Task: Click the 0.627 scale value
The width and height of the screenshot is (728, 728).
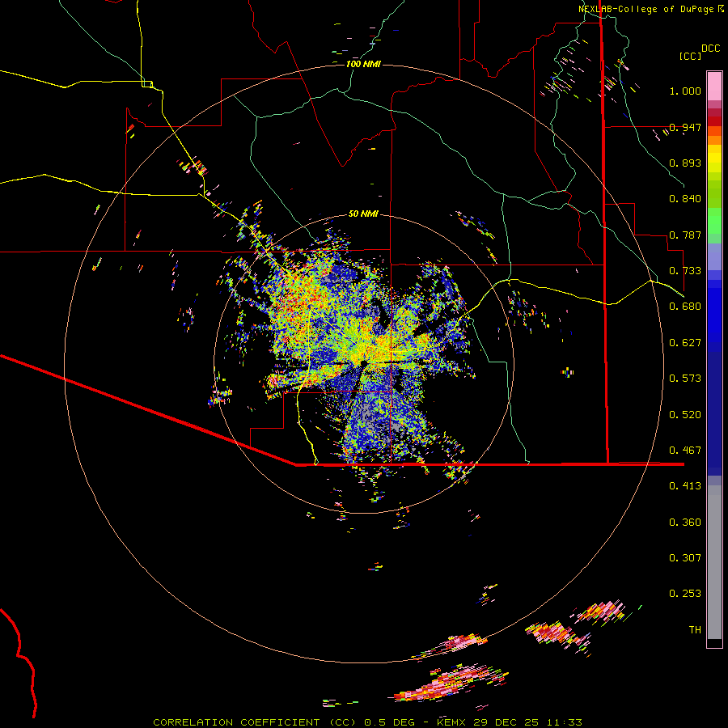Action: coord(685,343)
